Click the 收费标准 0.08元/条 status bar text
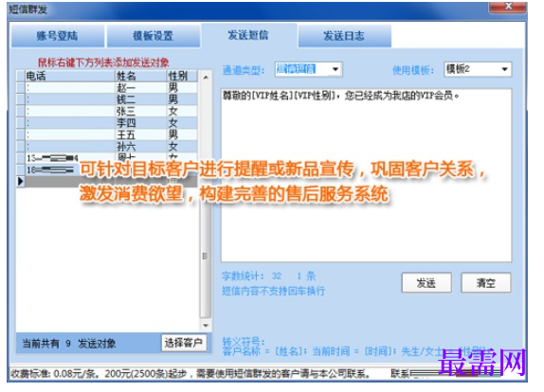Viewport: 544px width, 392px height. [x=190, y=374]
